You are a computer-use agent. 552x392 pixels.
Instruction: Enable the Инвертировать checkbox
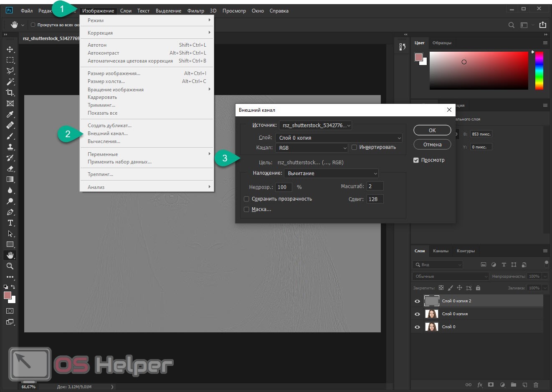click(x=354, y=147)
